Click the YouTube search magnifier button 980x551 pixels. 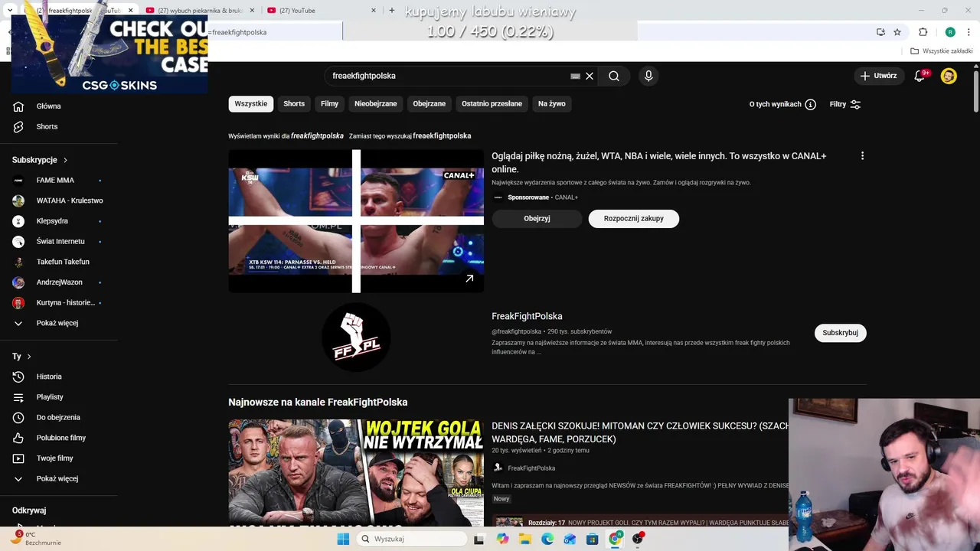614,76
